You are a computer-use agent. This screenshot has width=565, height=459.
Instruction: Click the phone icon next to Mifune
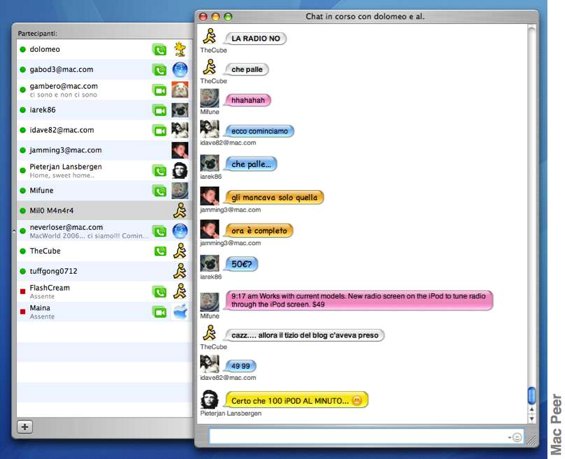coord(159,191)
